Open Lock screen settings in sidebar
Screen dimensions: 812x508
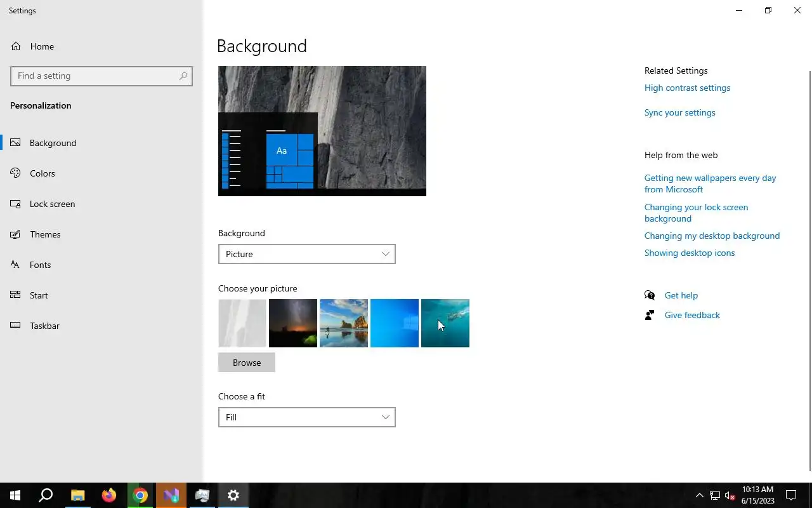101,204
